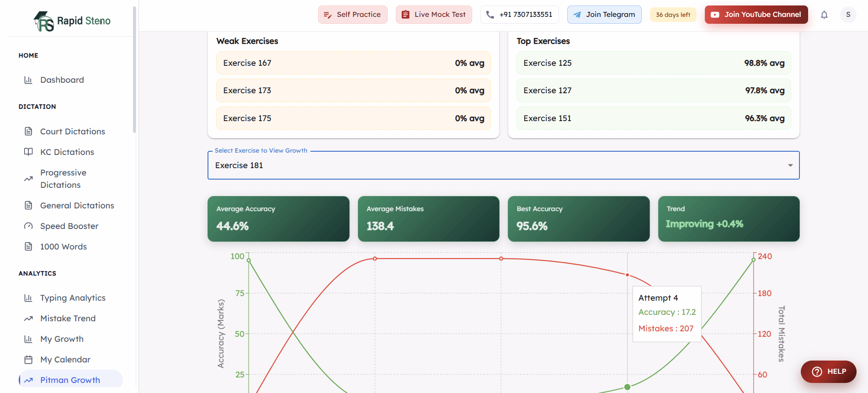This screenshot has width=868, height=393.
Task: Click the Speed Booster gauge icon
Action: click(28, 226)
